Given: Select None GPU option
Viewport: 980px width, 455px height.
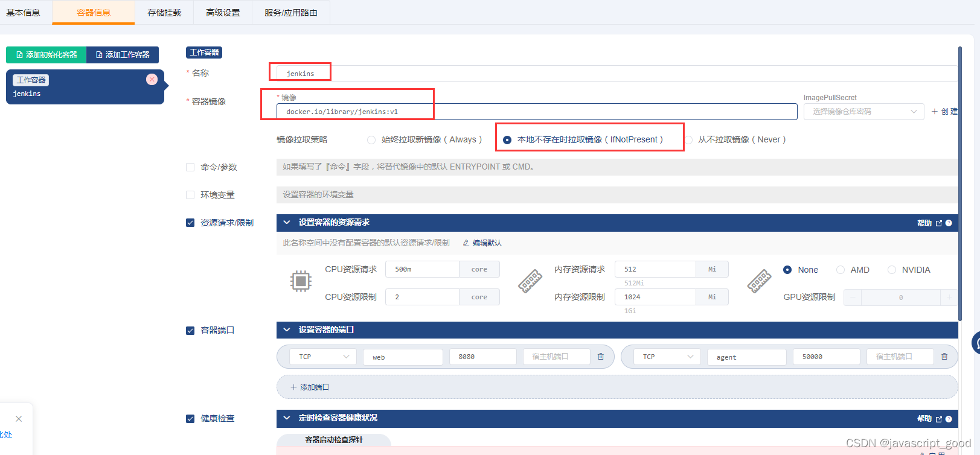Looking at the screenshot, I should 787,270.
